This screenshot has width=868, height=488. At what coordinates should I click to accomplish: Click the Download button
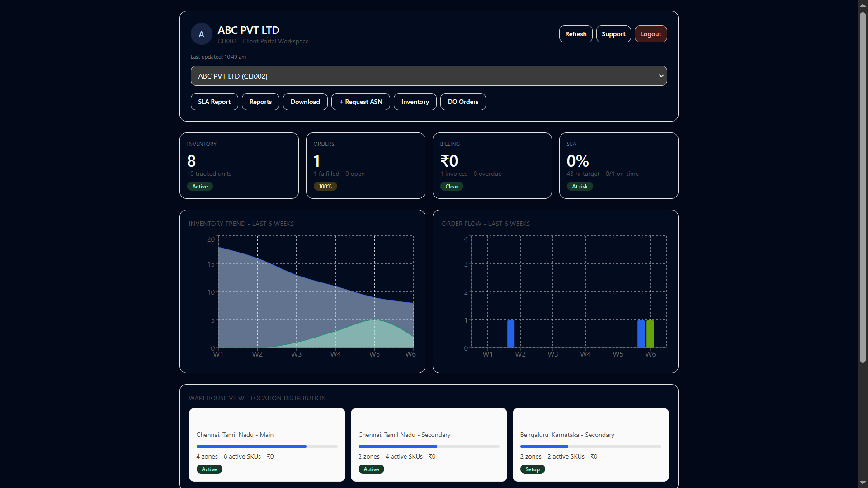(x=305, y=102)
